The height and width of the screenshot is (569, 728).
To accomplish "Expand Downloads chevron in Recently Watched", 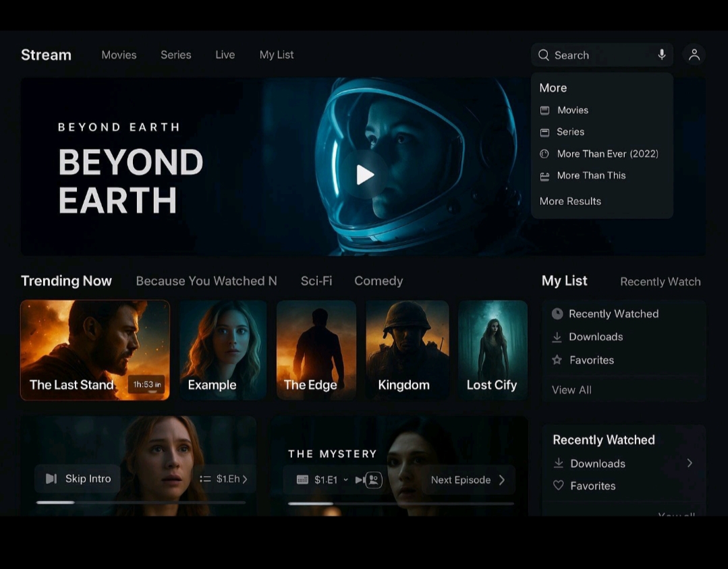I will point(690,463).
